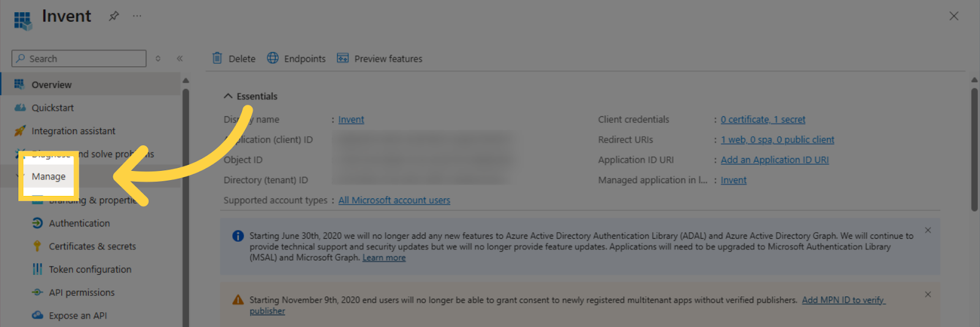Open the Invent display name link

point(351,119)
